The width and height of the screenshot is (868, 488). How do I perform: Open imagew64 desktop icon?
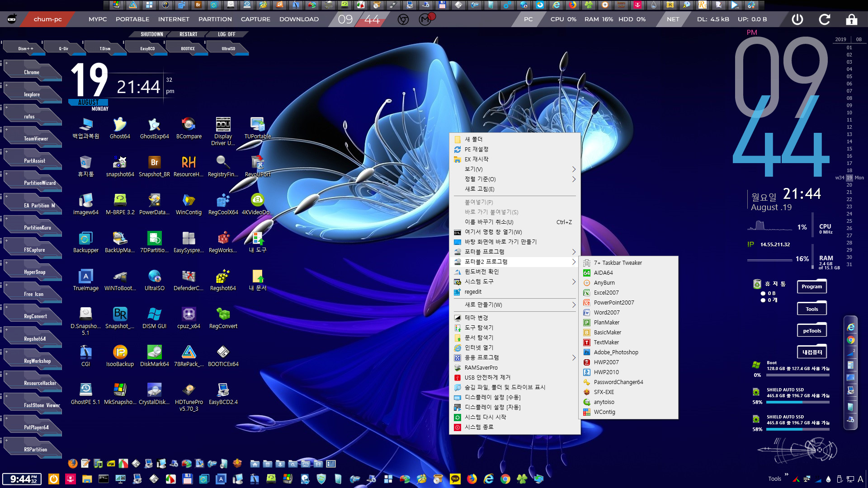coord(85,204)
